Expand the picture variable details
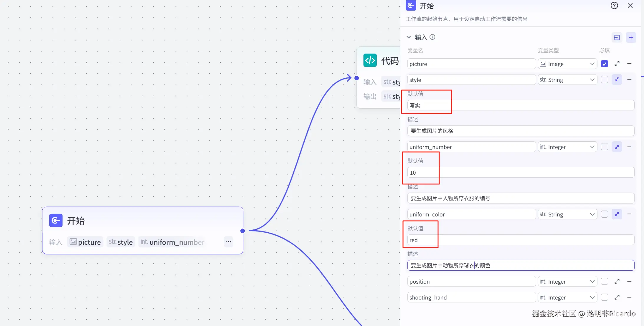644x326 pixels. pyautogui.click(x=617, y=64)
